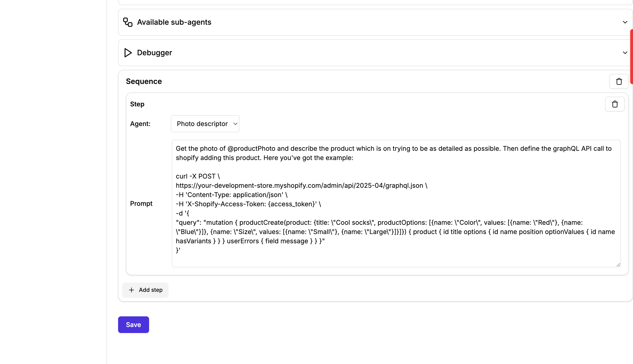Click the Step card title

tap(137, 104)
